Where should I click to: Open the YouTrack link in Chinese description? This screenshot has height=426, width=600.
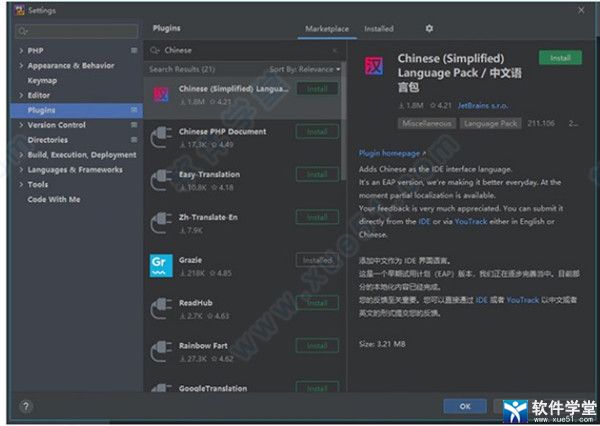coord(522,300)
